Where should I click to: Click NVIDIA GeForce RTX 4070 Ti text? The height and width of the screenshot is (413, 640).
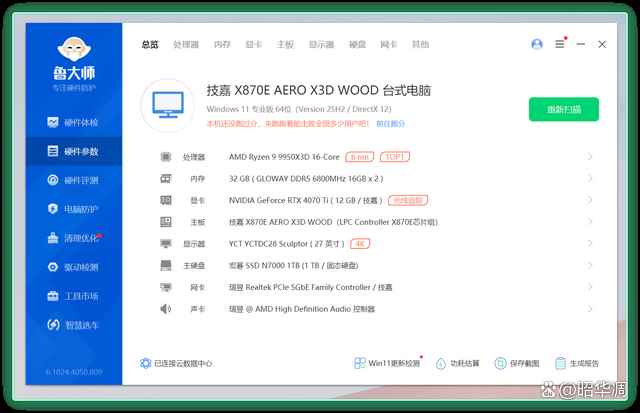(305, 200)
